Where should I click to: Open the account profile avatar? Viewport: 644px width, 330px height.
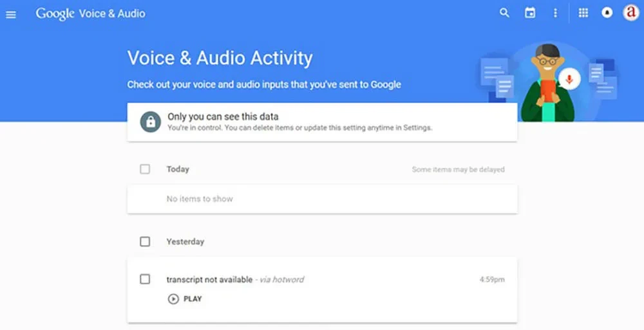click(x=631, y=13)
